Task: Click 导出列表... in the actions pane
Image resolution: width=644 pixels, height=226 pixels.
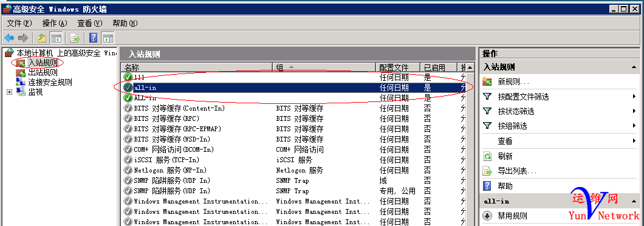Action: [517, 171]
